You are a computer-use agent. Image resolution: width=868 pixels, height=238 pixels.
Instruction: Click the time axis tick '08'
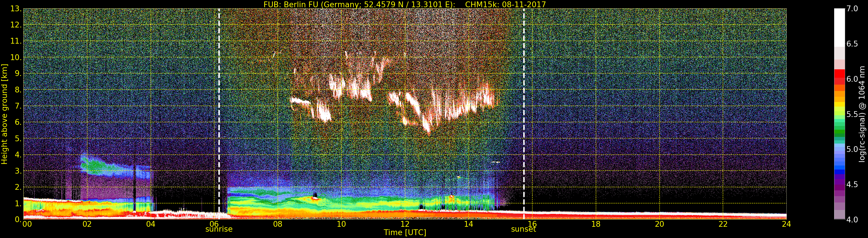coord(278,224)
